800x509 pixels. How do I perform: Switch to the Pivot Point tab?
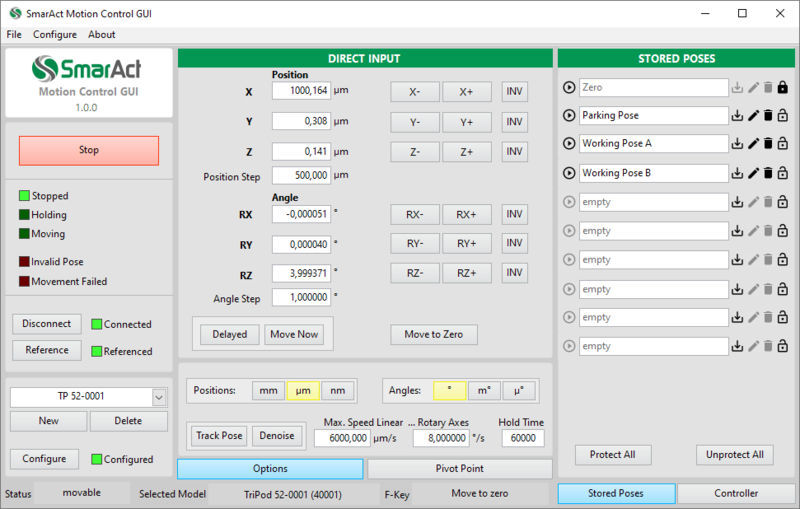tap(459, 469)
